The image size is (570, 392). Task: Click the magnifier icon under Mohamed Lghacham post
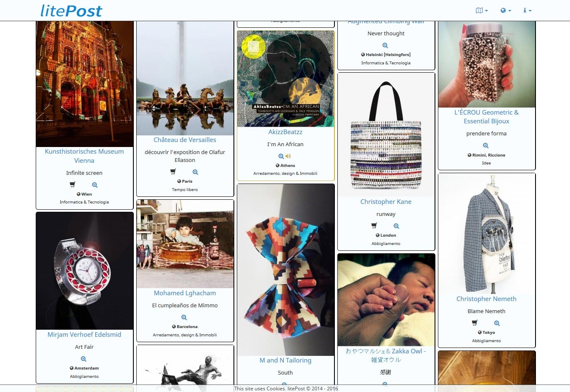point(184,318)
